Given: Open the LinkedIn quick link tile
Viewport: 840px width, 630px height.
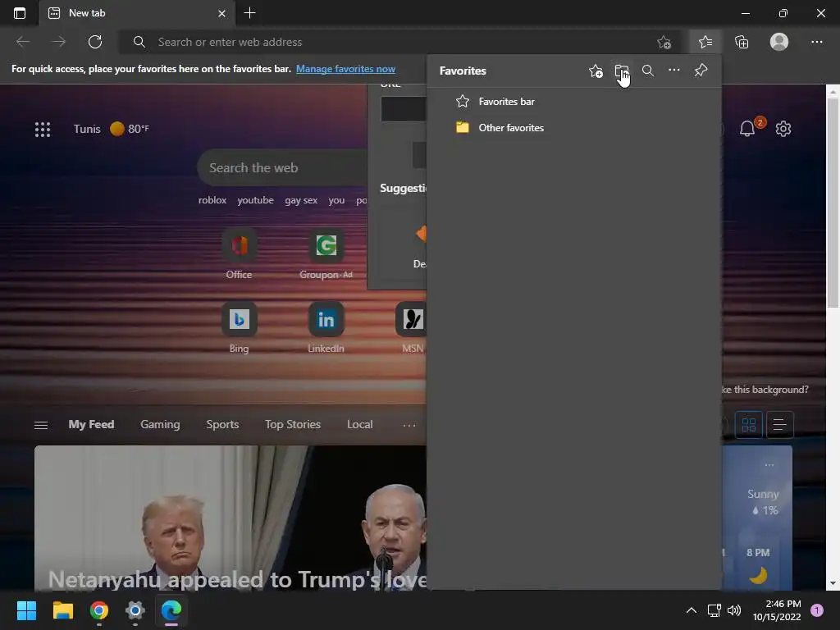Looking at the screenshot, I should point(326,328).
